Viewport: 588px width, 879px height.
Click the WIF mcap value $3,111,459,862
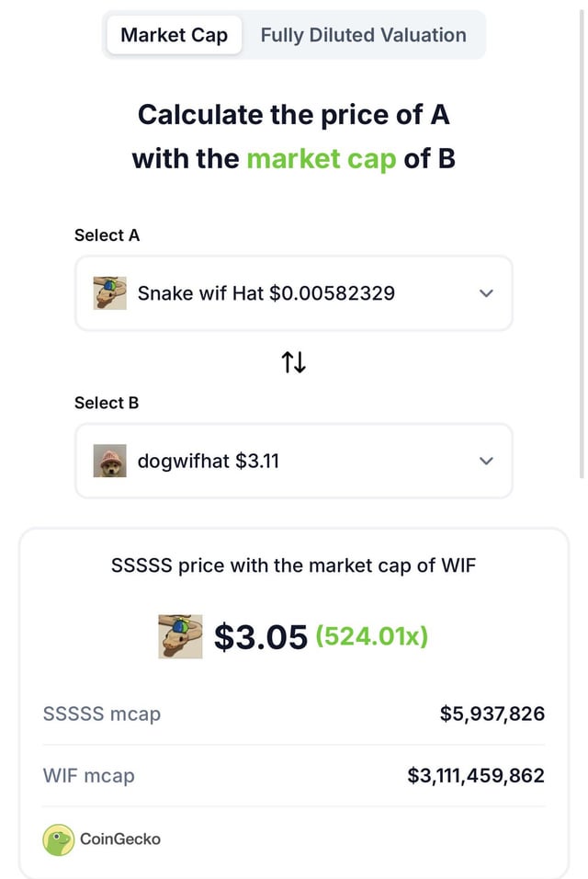click(476, 775)
